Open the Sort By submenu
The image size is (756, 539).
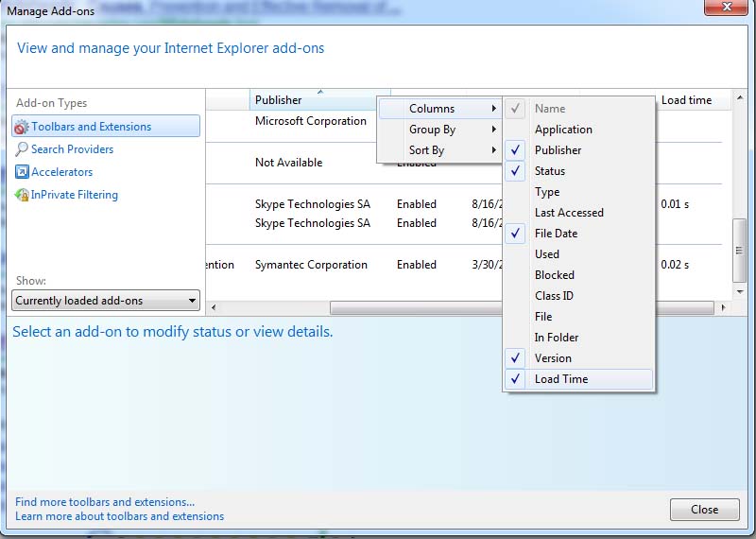pyautogui.click(x=439, y=150)
